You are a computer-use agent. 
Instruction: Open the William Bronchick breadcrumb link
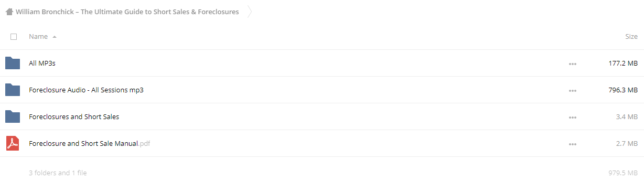[x=127, y=12]
